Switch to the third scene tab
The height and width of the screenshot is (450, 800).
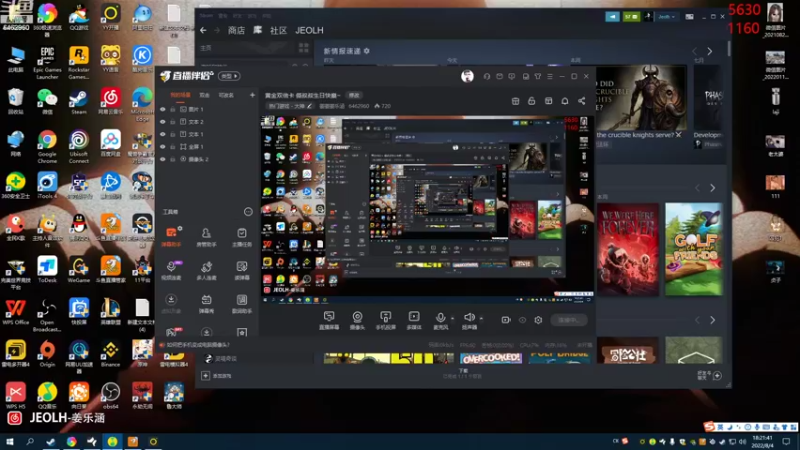click(227, 95)
